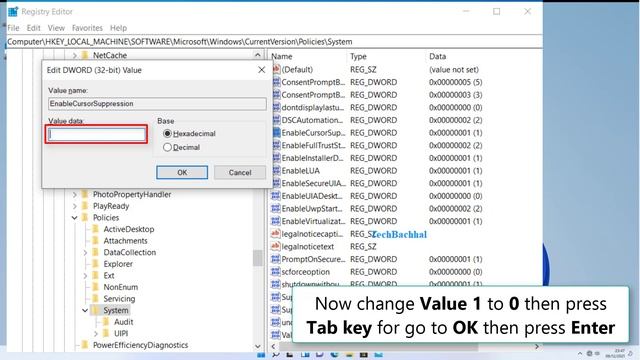Select the Hexadecimal base option
Screen dimensions: 640x360
tap(167, 133)
